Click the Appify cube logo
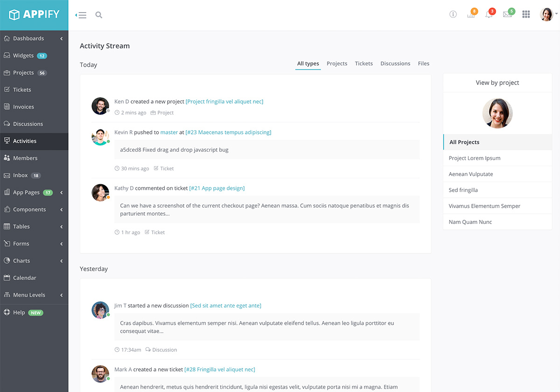560x392 pixels. point(14,14)
